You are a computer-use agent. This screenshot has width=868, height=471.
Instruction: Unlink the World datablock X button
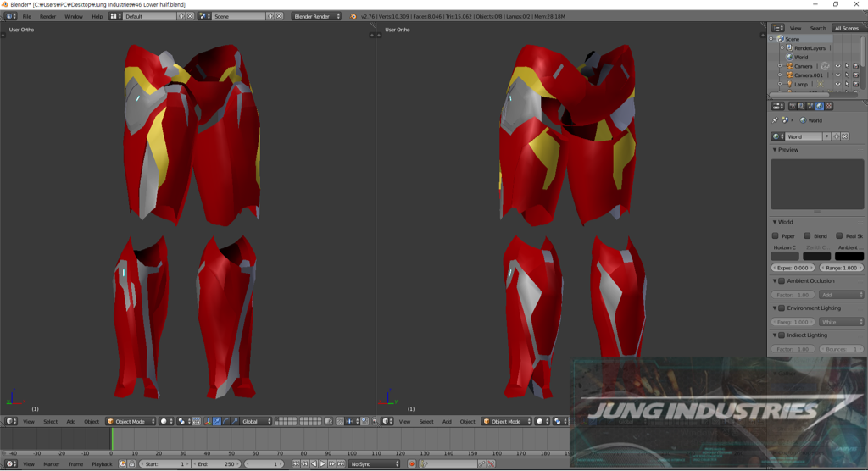[x=845, y=136]
